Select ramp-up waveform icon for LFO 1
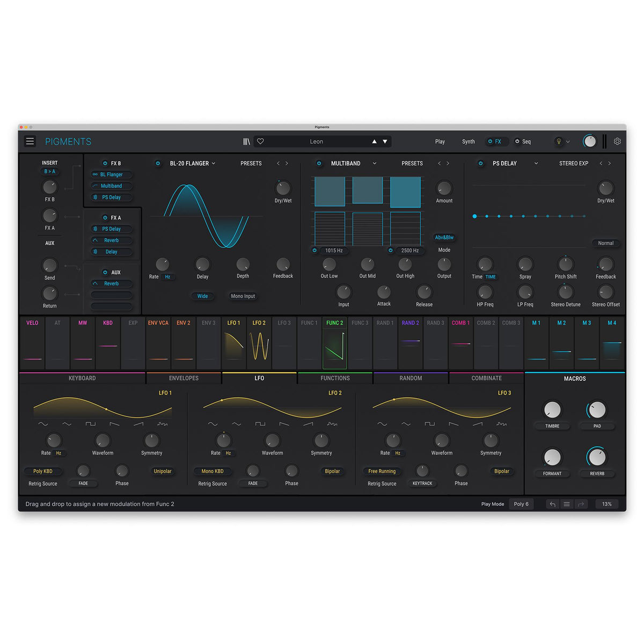Viewport: 644px width, 644px height. point(138,424)
